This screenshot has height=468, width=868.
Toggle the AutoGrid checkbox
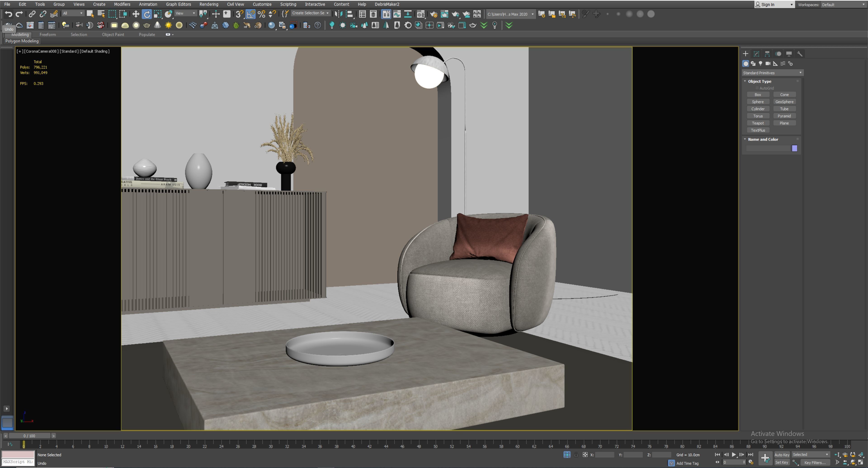pyautogui.click(x=757, y=88)
